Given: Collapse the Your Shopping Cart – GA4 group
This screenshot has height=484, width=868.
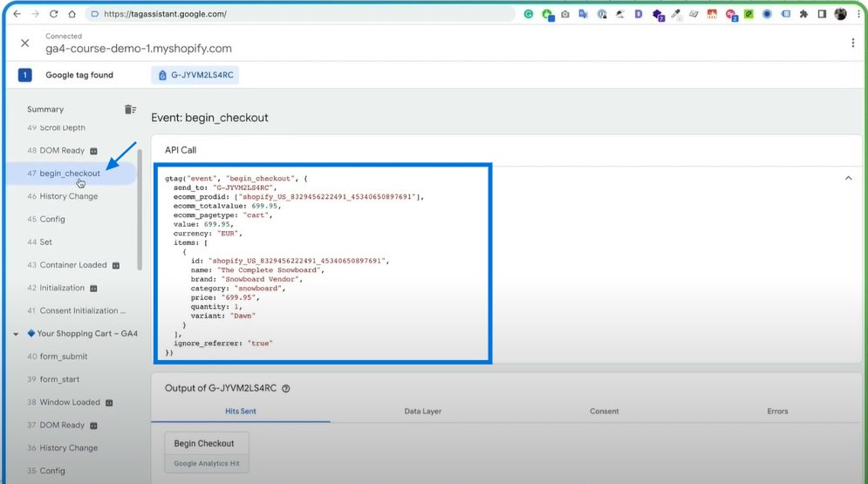Looking at the screenshot, I should (16, 334).
